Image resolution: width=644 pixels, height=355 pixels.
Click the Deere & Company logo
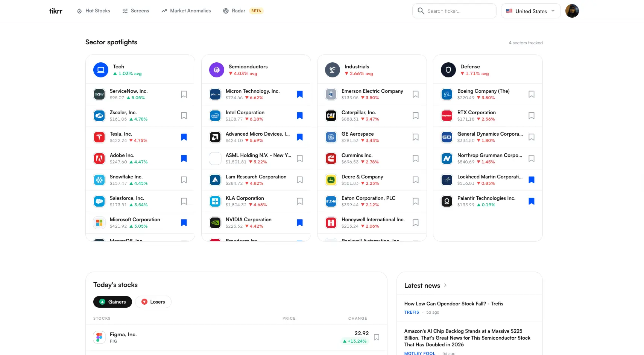[331, 180]
